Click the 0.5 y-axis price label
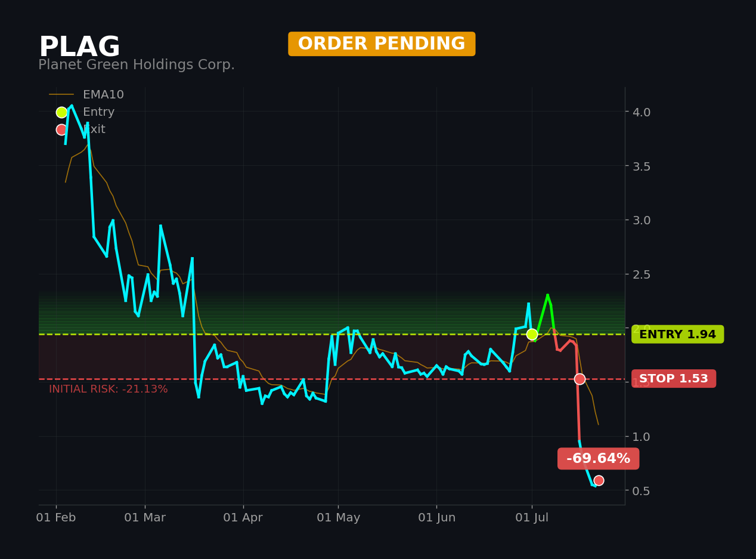The height and width of the screenshot is (559, 756). click(x=641, y=490)
